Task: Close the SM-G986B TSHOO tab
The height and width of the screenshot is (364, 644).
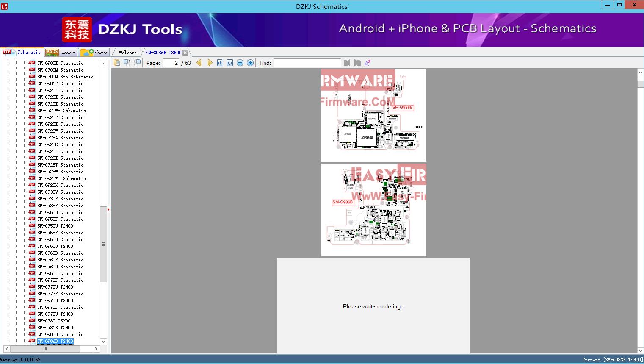Action: (x=185, y=53)
